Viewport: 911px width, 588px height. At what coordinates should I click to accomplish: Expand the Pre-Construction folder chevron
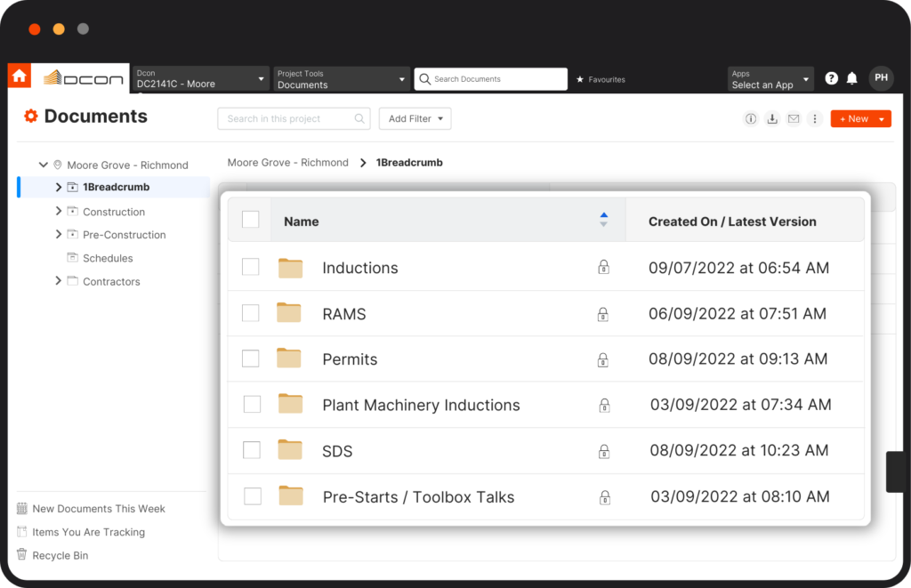coord(58,234)
